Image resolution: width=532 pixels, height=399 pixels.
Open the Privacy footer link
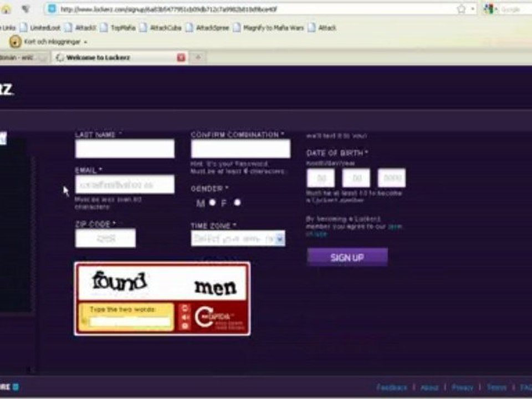tap(462, 387)
